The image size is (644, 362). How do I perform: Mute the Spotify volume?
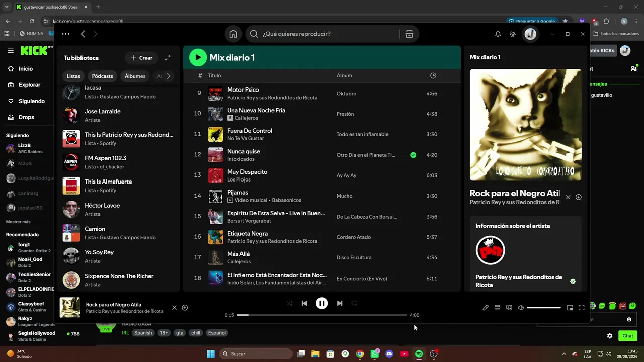point(521,308)
